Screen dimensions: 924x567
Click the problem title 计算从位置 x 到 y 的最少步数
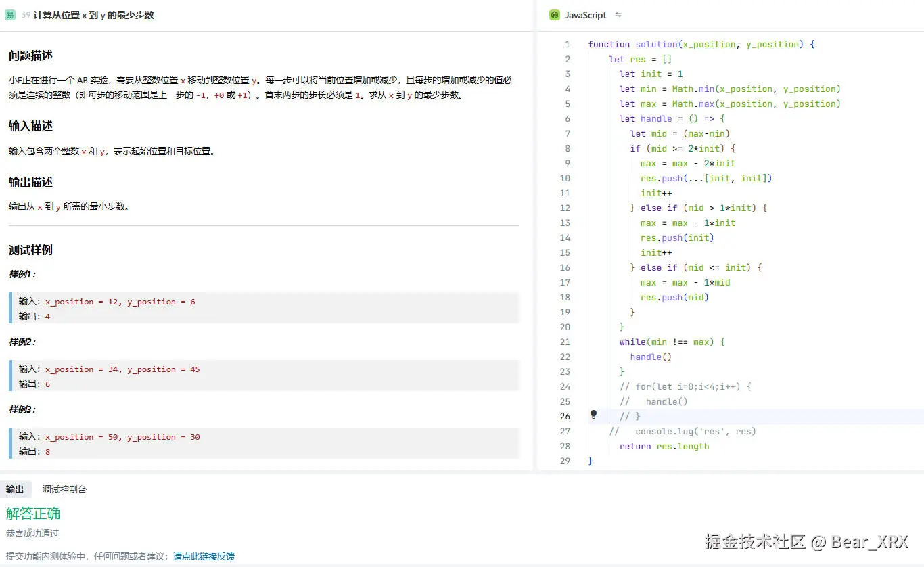(93, 15)
